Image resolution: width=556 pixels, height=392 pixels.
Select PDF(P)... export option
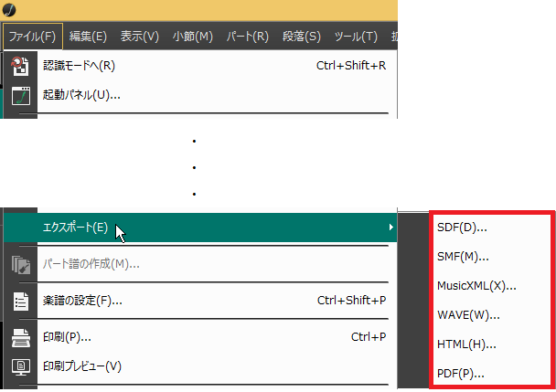(x=461, y=373)
